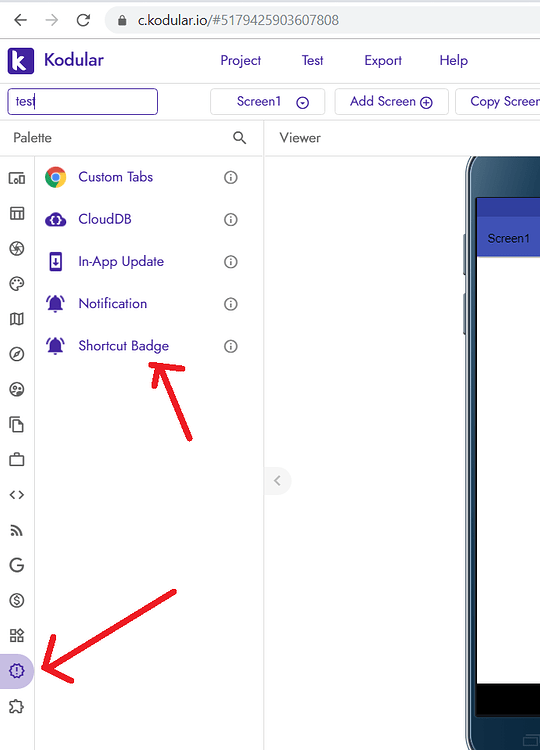Open the Sensors compass category icon
Screen dimensions: 540x750
coord(17,354)
